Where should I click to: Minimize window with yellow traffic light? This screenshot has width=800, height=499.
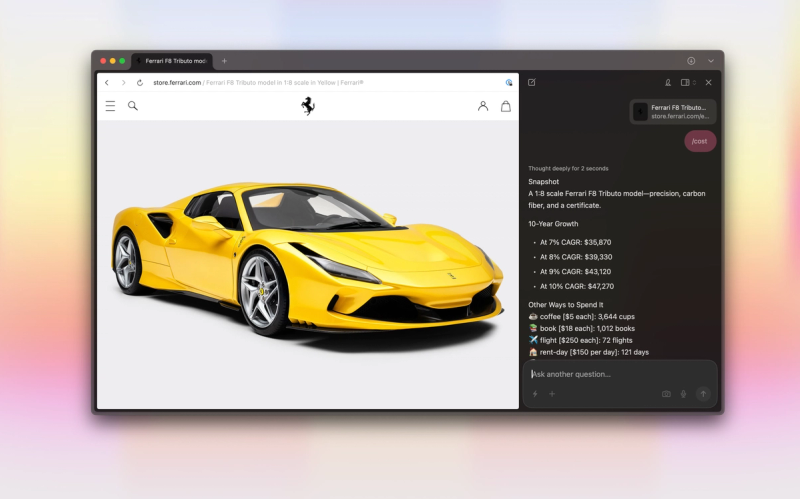point(112,61)
